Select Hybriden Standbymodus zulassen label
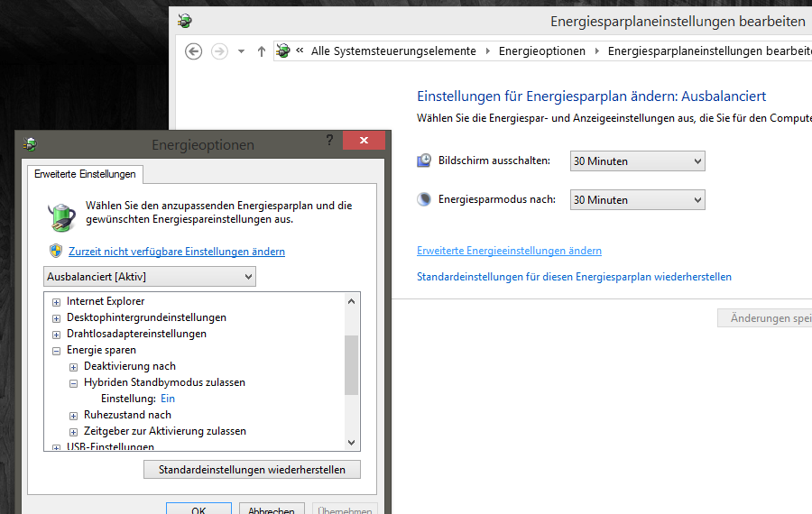812x514 pixels. pyautogui.click(x=165, y=382)
